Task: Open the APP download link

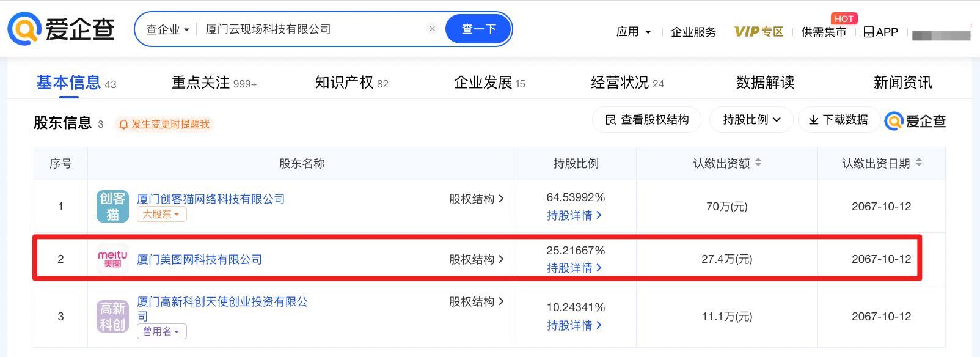Action: click(880, 32)
